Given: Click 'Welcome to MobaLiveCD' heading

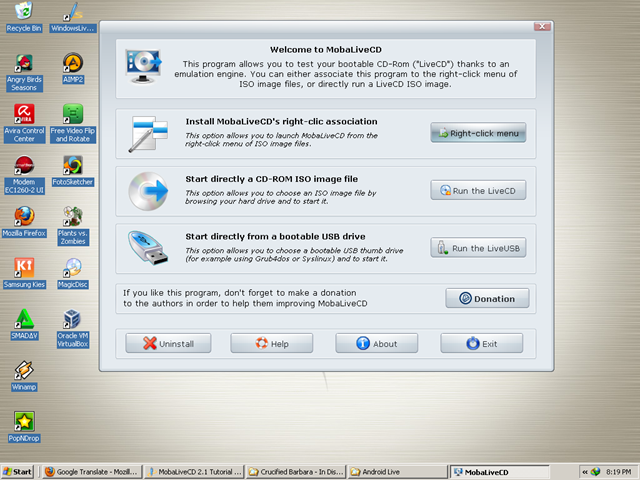Looking at the screenshot, I should tap(326, 50).
